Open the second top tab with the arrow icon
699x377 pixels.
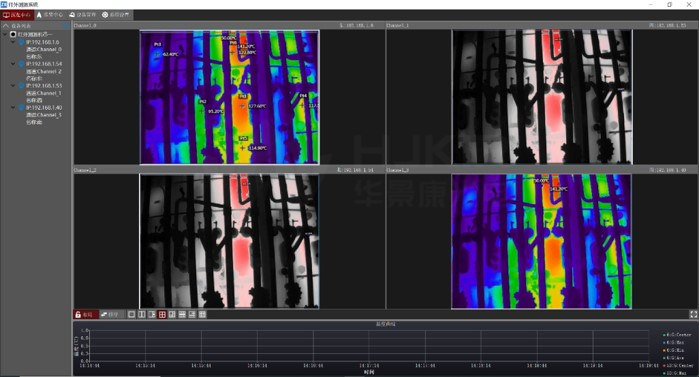click(x=50, y=15)
